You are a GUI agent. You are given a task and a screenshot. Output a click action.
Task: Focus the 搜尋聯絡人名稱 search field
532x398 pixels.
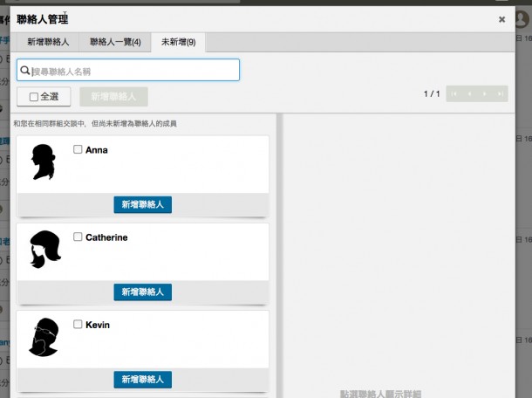[x=128, y=70]
